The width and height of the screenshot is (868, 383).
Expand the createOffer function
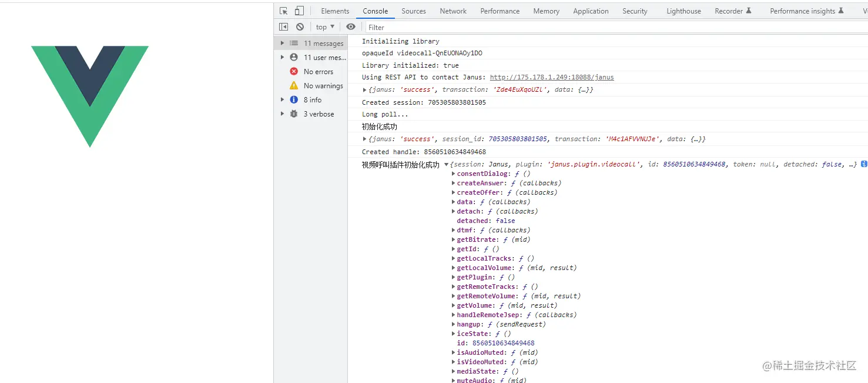pyautogui.click(x=453, y=192)
